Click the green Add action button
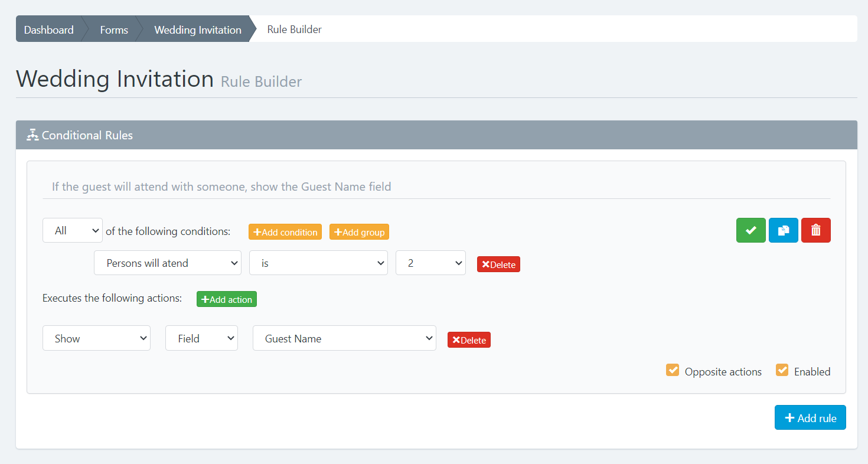This screenshot has width=868, height=464. click(227, 299)
